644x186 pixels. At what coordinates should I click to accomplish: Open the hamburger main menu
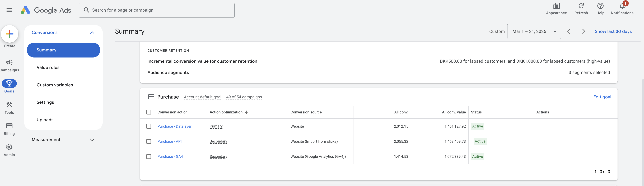tap(9, 10)
